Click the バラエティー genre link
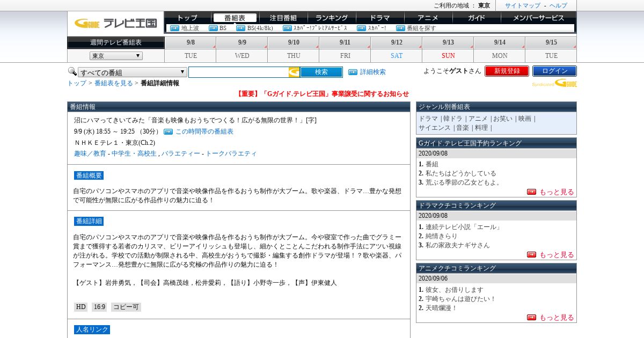Image resolution: width=644 pixels, height=338 pixels. tap(181, 153)
